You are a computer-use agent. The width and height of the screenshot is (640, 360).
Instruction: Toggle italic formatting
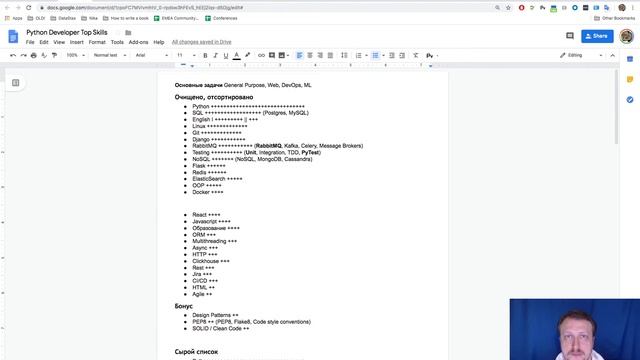216,55
